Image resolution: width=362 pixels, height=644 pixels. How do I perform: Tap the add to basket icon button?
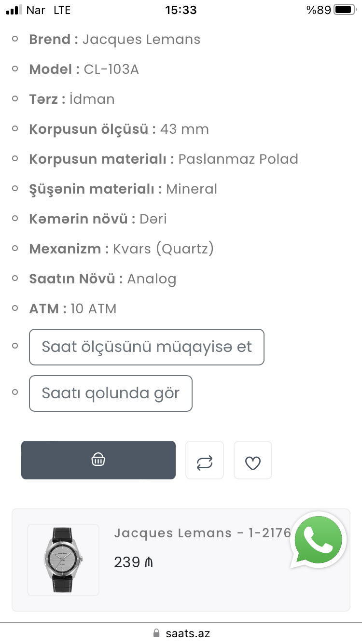(98, 460)
